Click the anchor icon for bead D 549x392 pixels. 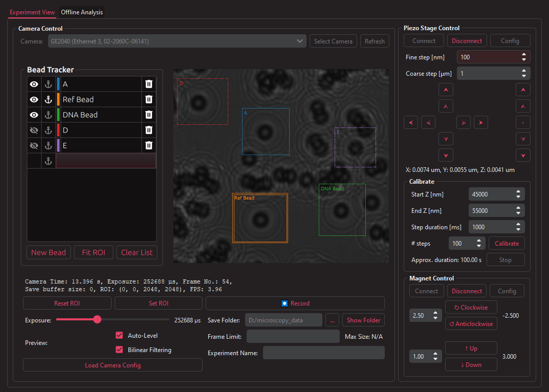pyautogui.click(x=48, y=130)
